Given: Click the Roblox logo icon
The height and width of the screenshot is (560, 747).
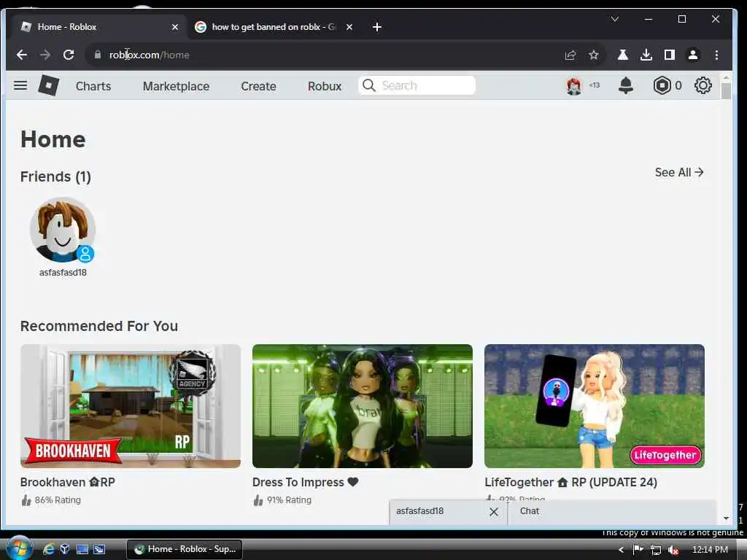Looking at the screenshot, I should coord(49,86).
